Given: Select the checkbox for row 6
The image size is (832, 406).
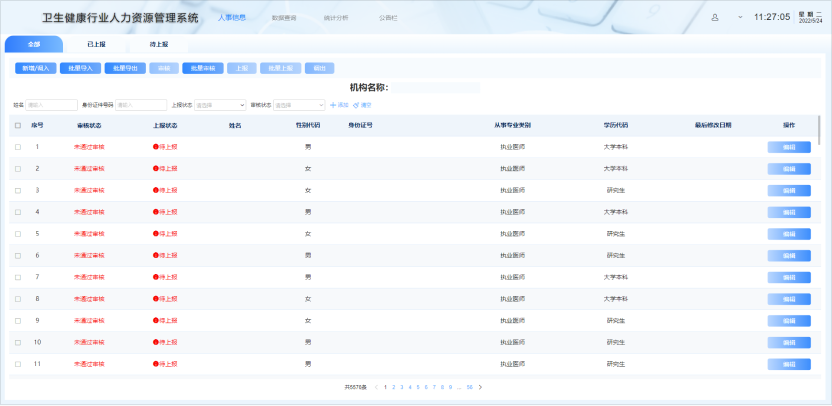Looking at the screenshot, I should point(17,255).
